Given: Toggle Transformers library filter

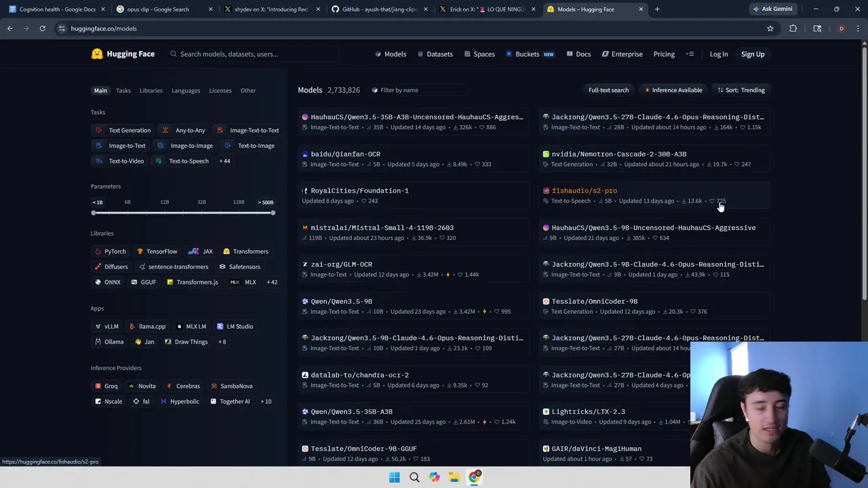Looking at the screenshot, I should click(245, 251).
